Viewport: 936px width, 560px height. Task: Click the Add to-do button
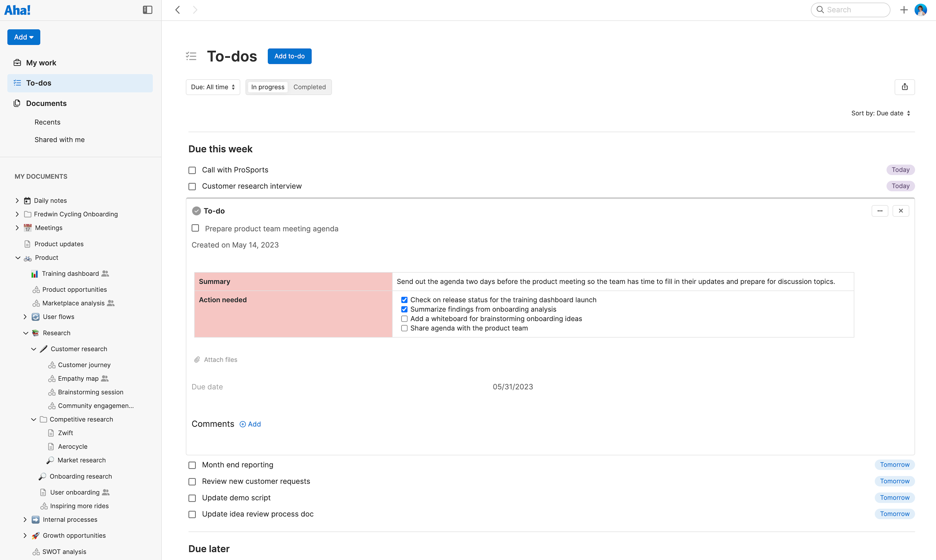click(x=289, y=56)
